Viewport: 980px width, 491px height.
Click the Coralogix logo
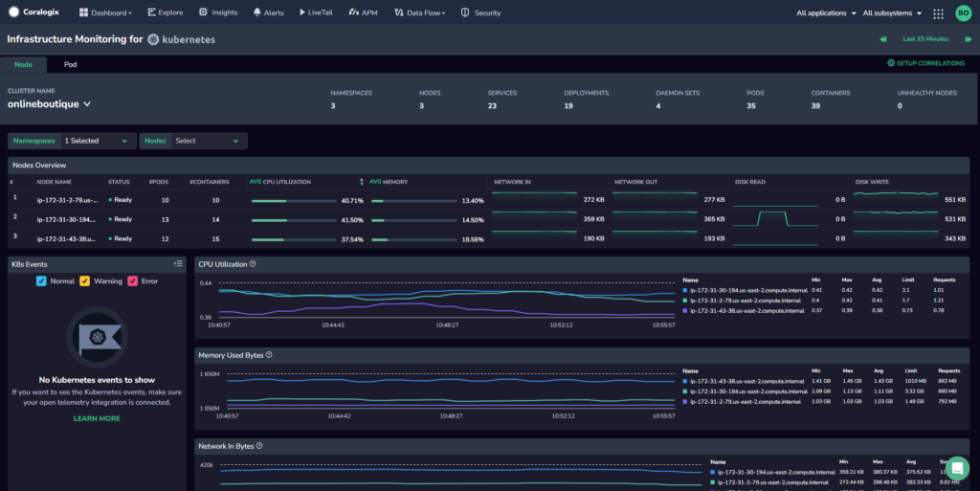pos(33,11)
